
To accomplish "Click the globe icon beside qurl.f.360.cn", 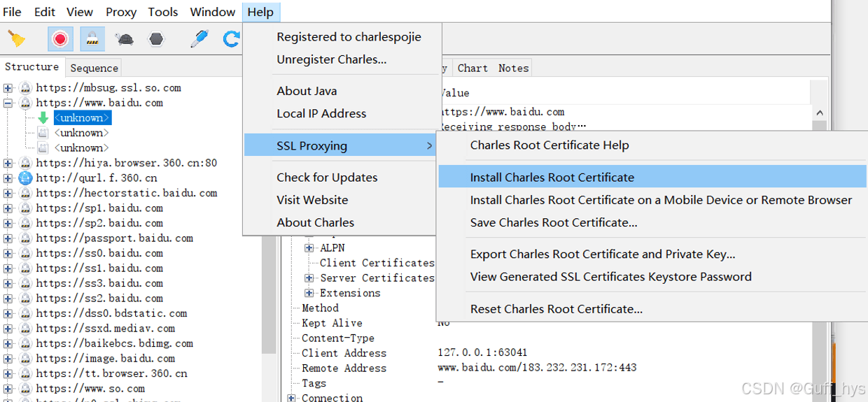I will pyautogui.click(x=26, y=178).
